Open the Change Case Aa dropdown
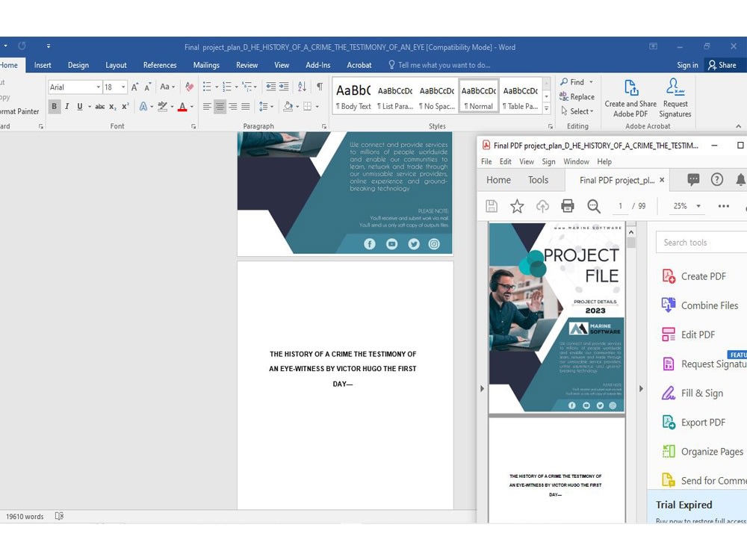Viewport: 747px width, 560px height. 167,87
